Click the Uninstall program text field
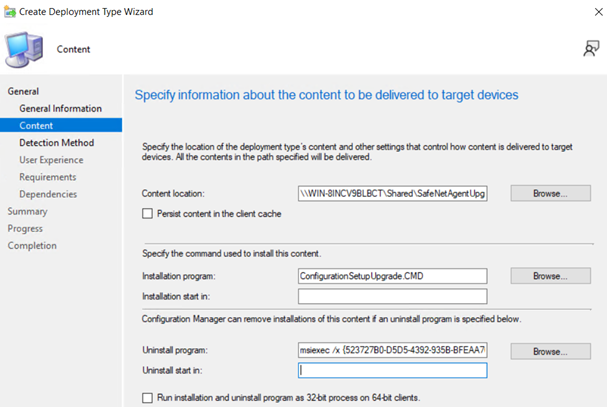Image resolution: width=607 pixels, height=407 pixels. click(392, 351)
